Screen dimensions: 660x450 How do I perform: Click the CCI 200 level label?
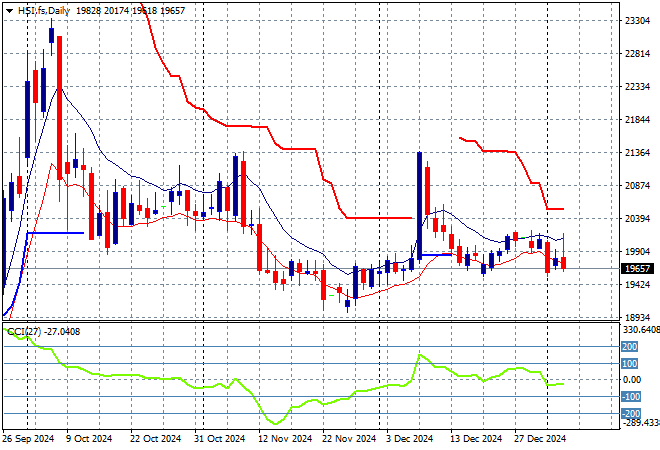pyautogui.click(x=629, y=346)
